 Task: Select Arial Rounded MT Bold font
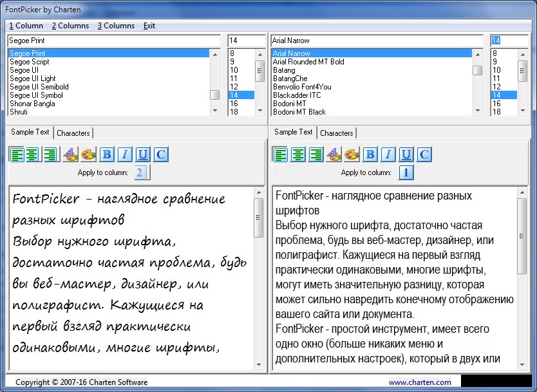tap(372, 62)
